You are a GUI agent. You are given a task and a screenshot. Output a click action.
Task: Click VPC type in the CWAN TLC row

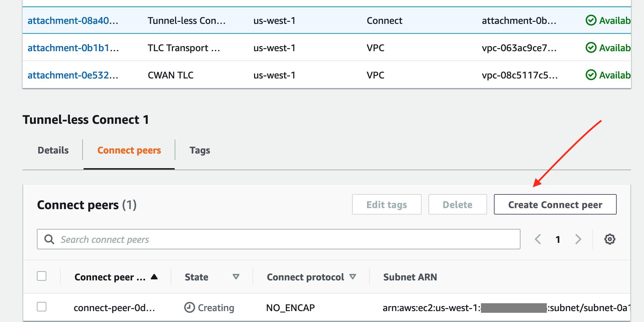(375, 75)
